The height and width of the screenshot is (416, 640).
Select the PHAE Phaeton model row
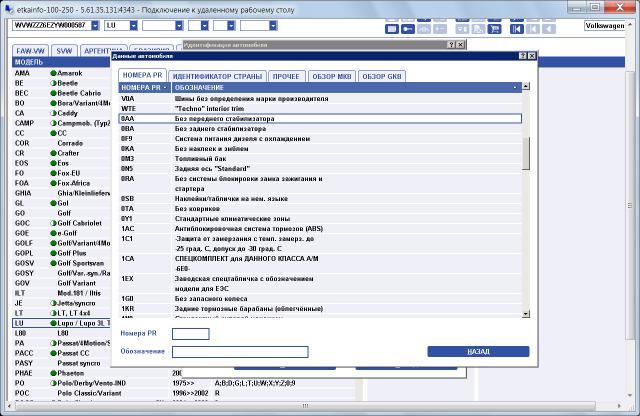pos(62,373)
